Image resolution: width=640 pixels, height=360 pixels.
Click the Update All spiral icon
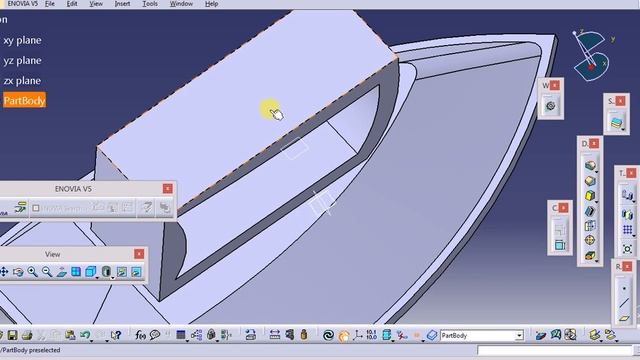[328, 336]
